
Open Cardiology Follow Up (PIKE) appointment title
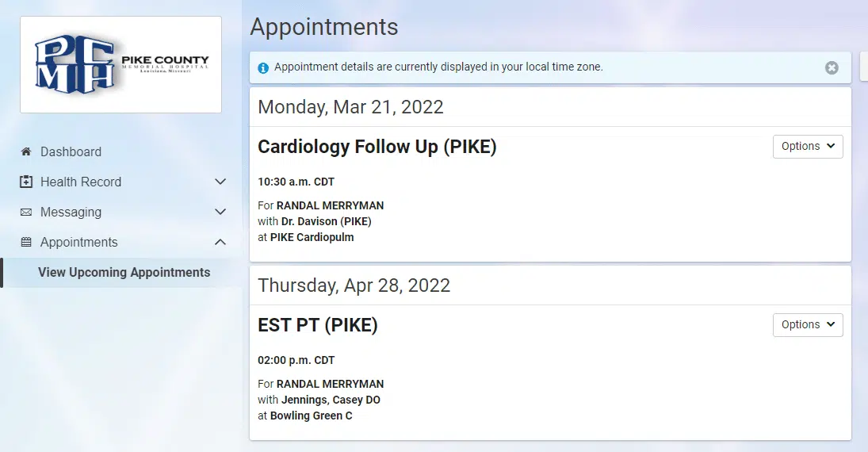[x=377, y=147]
